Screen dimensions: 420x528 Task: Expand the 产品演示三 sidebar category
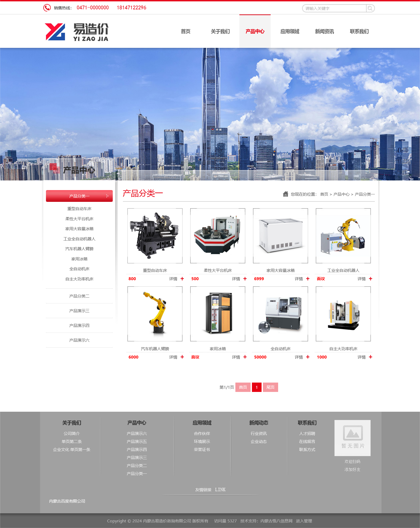tap(79, 311)
